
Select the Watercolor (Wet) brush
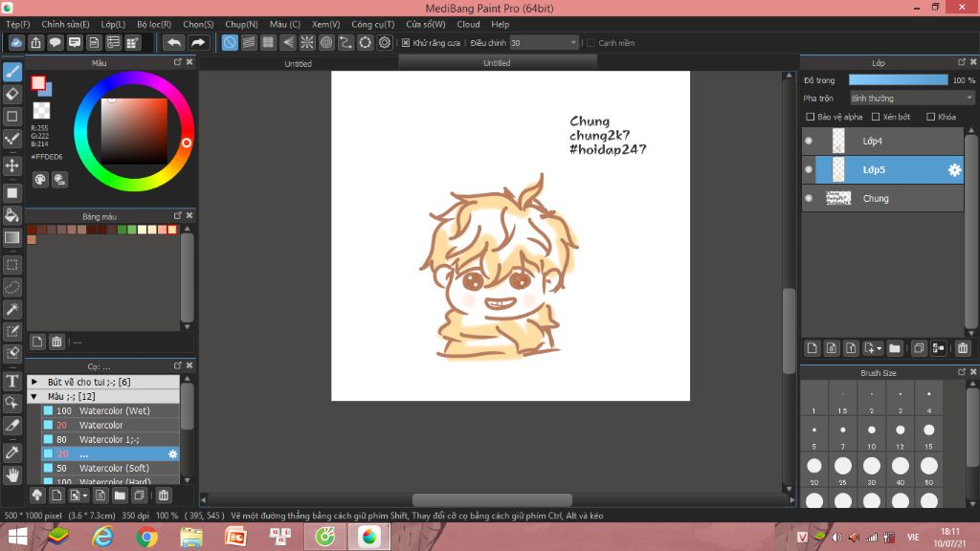(x=111, y=411)
